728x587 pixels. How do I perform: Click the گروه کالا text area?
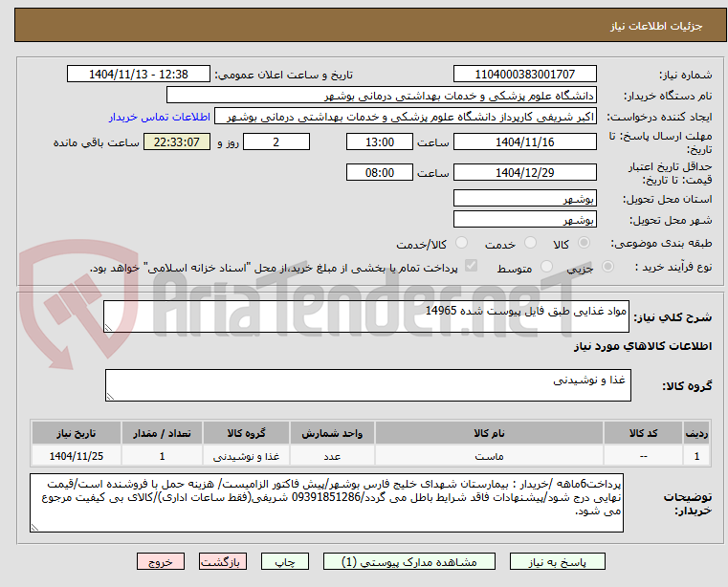pos(367,385)
